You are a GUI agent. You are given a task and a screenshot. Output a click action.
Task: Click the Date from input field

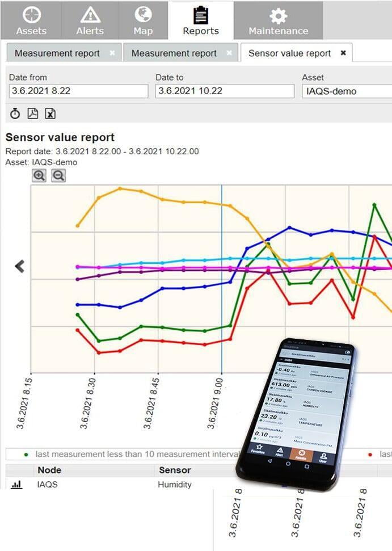[78, 91]
